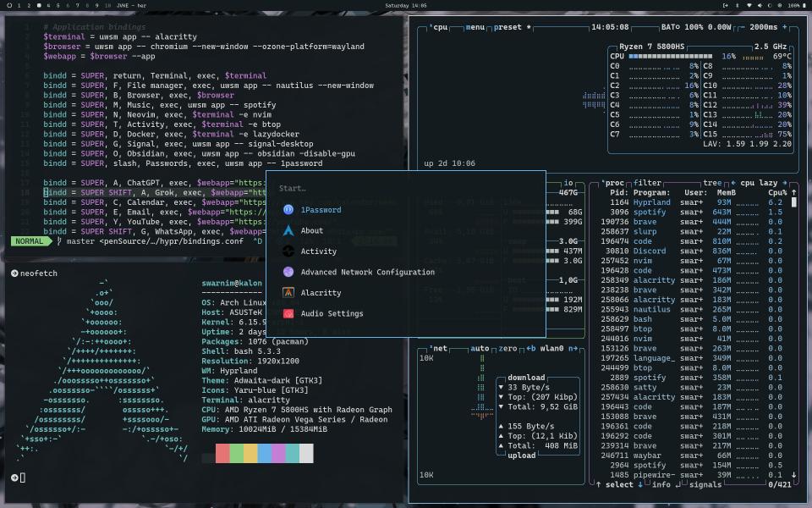Screen dimensions: 812x508
Task: Open process filter in btop proc box
Action: click(x=647, y=183)
